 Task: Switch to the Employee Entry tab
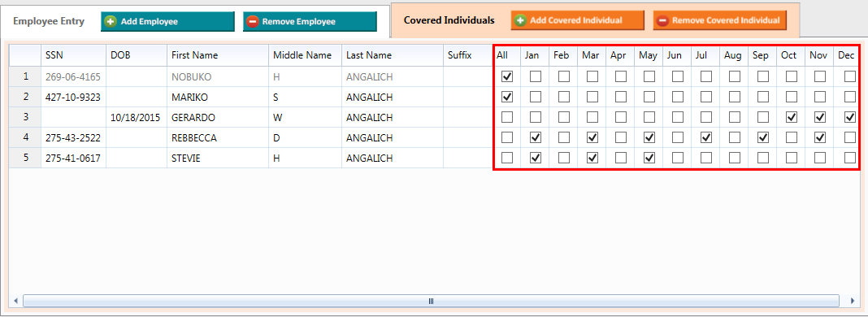coord(49,21)
